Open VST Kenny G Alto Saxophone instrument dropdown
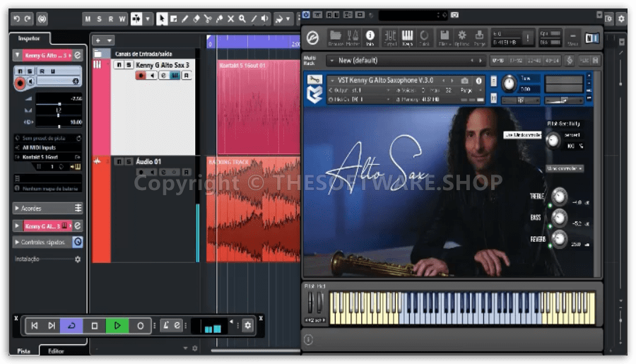This screenshot has height=364, width=636. point(385,81)
